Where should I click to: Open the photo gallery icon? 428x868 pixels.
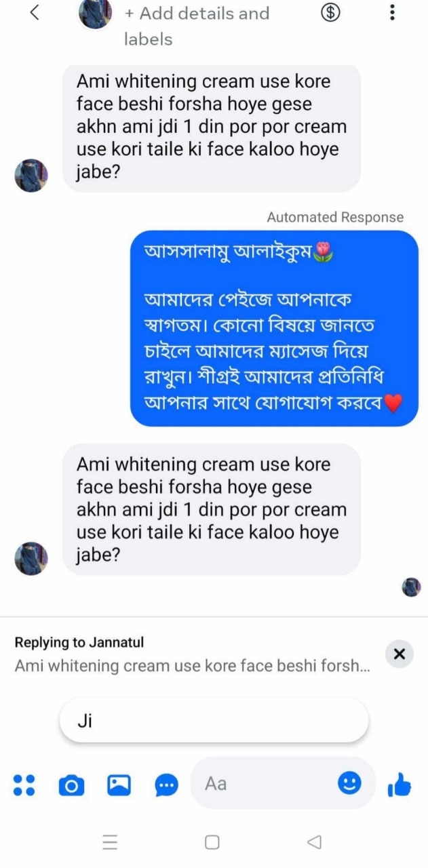pos(119,785)
